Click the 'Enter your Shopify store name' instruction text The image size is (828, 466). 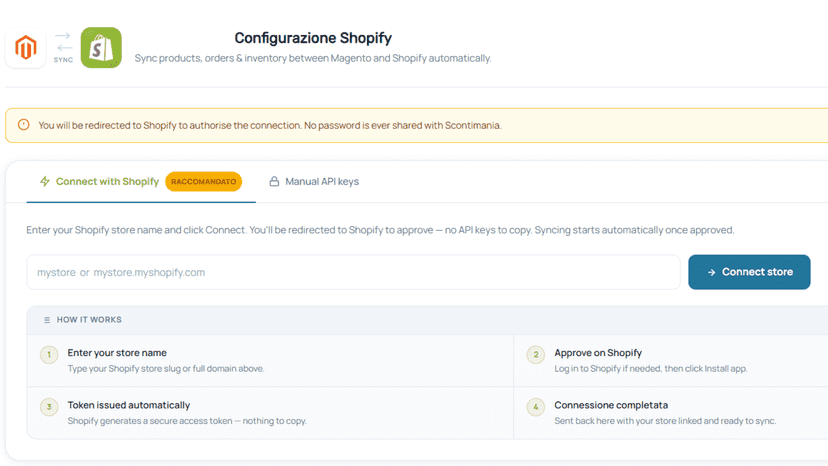380,230
